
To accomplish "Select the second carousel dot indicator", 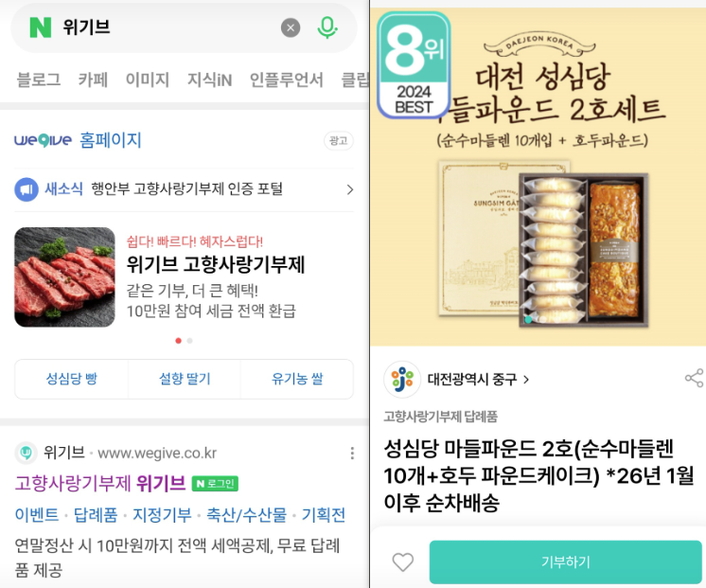I will point(190,341).
